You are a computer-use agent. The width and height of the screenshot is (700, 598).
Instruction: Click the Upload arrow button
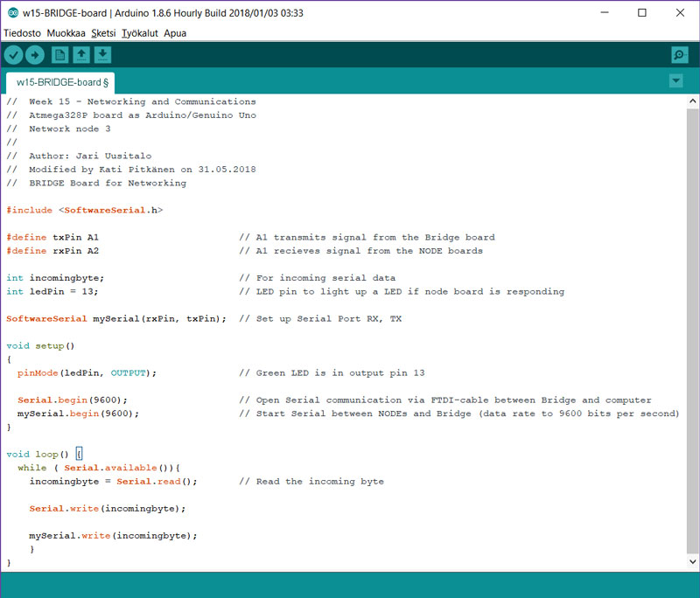(x=35, y=55)
